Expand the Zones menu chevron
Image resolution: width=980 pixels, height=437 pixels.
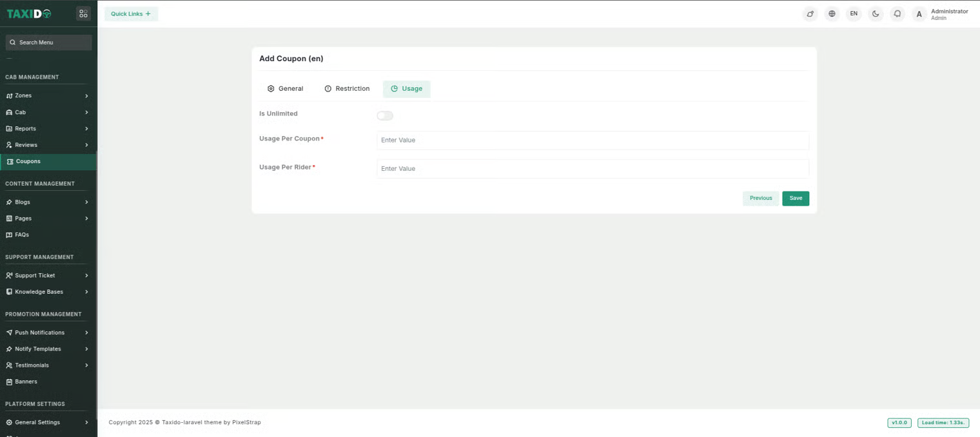coord(86,96)
